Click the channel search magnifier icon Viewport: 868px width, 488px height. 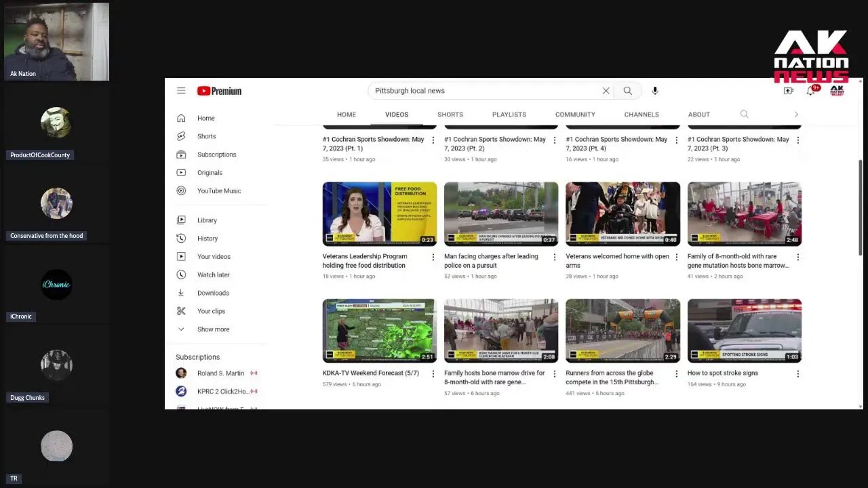[x=745, y=115]
